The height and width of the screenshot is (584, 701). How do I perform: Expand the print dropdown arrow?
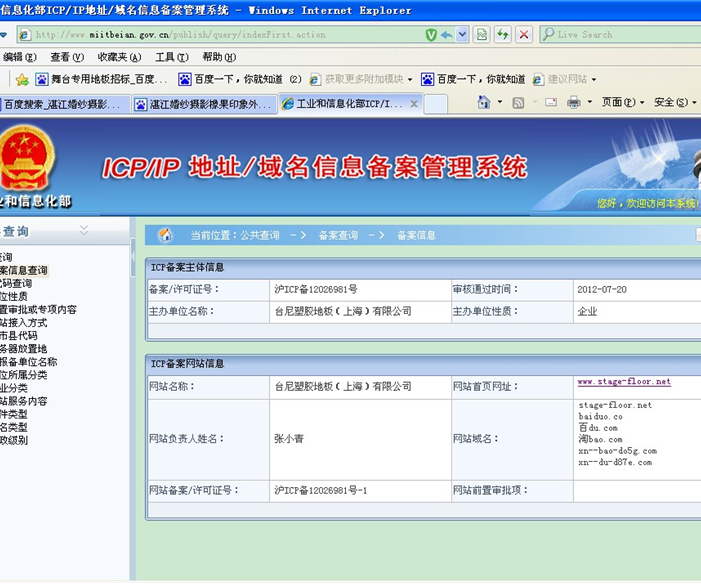coord(590,102)
